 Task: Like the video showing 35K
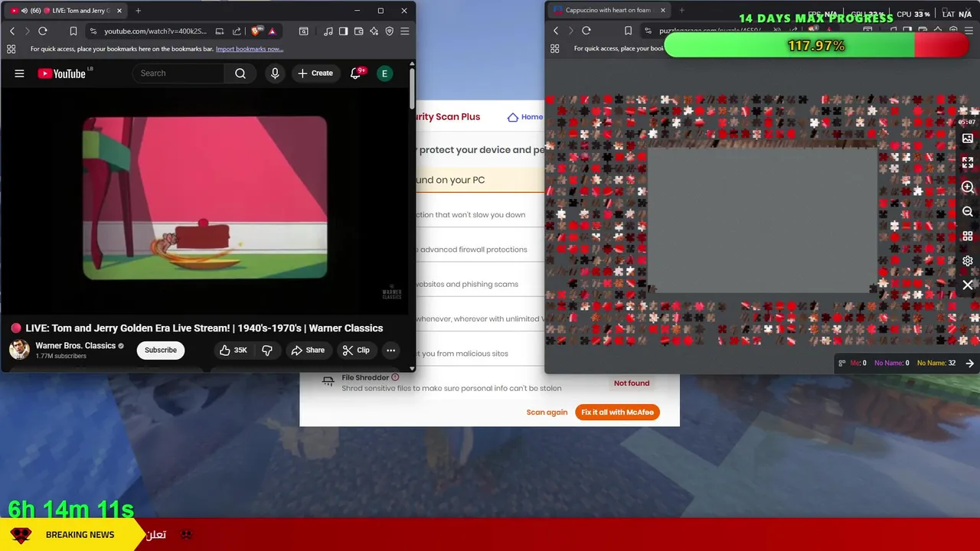[x=234, y=350]
